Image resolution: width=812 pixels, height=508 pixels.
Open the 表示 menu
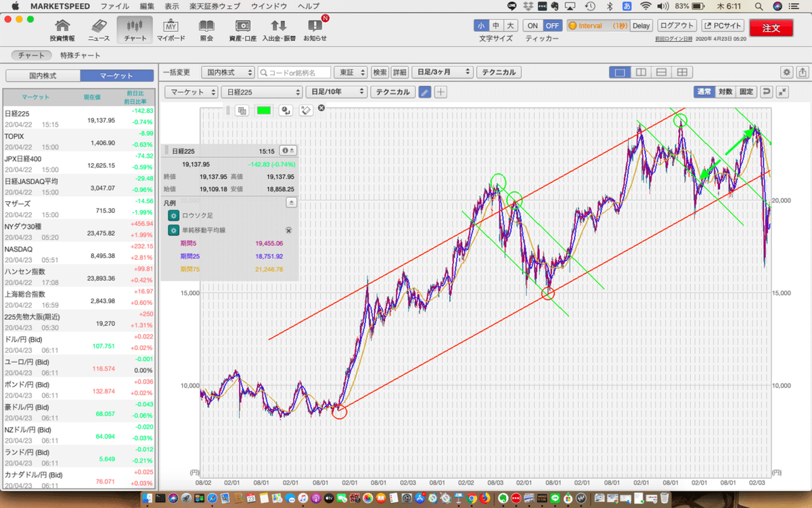(172, 5)
